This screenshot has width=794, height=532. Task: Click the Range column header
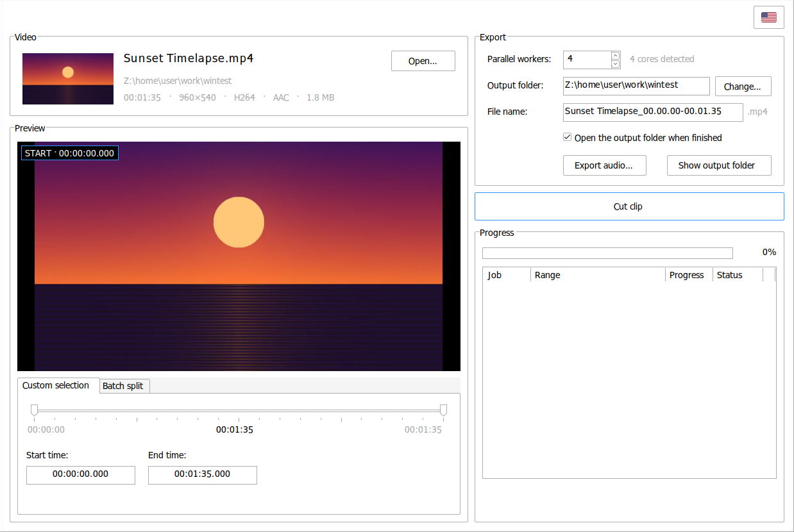coord(598,275)
